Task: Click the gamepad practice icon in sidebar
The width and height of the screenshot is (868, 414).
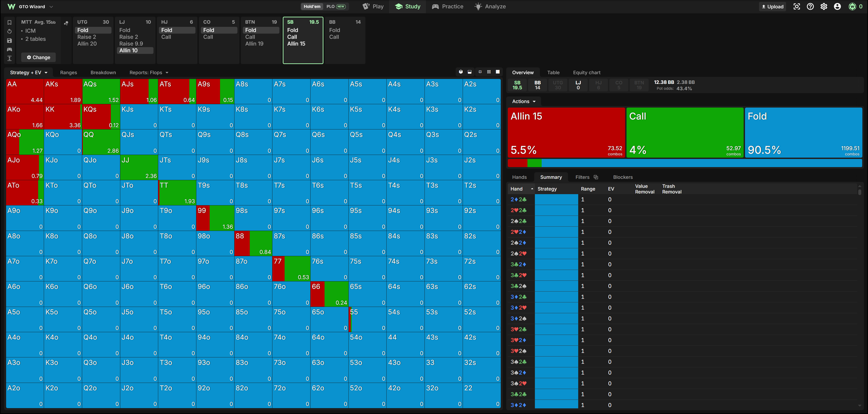Action: coord(9,49)
